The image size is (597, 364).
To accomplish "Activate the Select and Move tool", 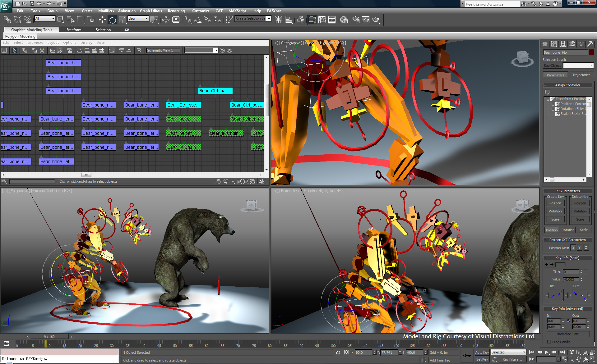I will (102, 20).
